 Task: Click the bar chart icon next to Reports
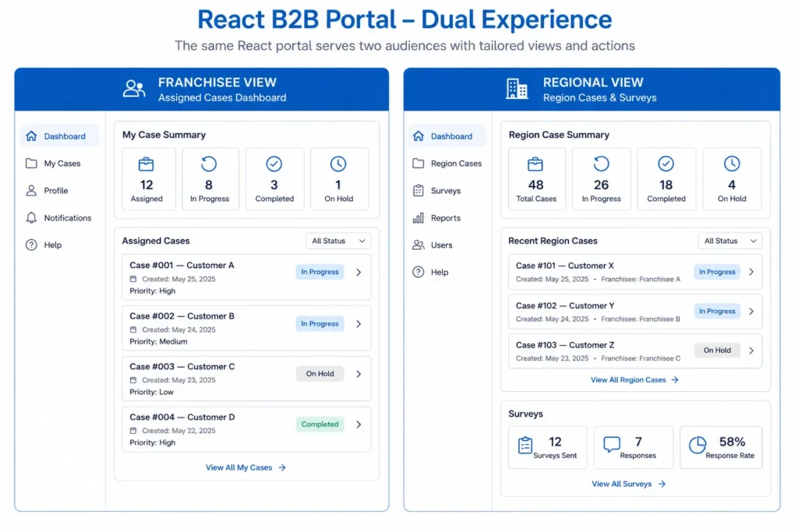tap(418, 218)
